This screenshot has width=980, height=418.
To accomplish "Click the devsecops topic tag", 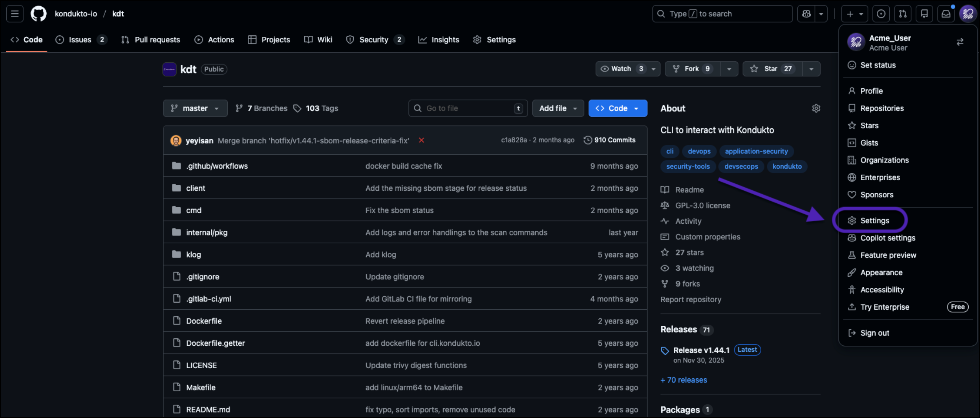I will point(741,166).
